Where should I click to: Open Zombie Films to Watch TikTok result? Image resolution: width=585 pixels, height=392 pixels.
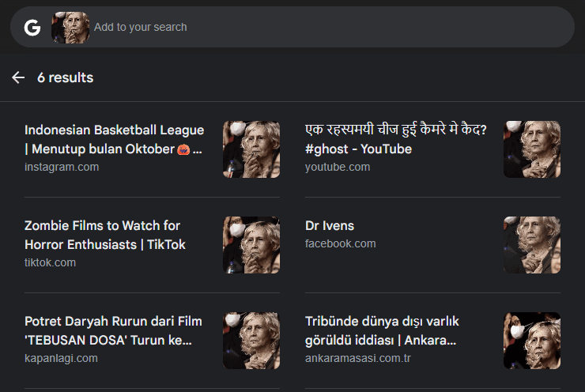pyautogui.click(x=105, y=235)
